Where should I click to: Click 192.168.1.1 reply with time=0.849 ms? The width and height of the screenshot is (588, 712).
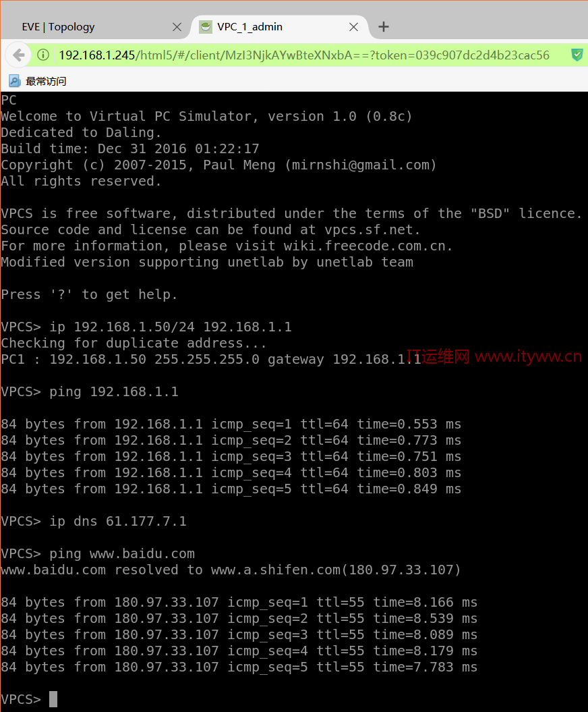point(231,489)
